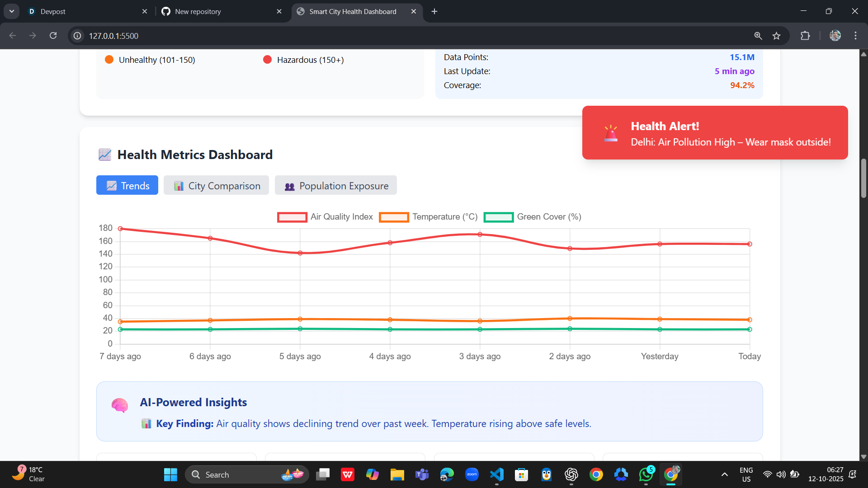The height and width of the screenshot is (488, 868).
Task: Expand the tab search dropdown arrow
Action: point(12,11)
